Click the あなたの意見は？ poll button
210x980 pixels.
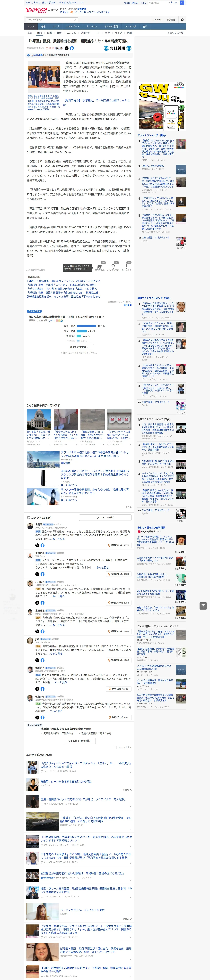point(79,347)
